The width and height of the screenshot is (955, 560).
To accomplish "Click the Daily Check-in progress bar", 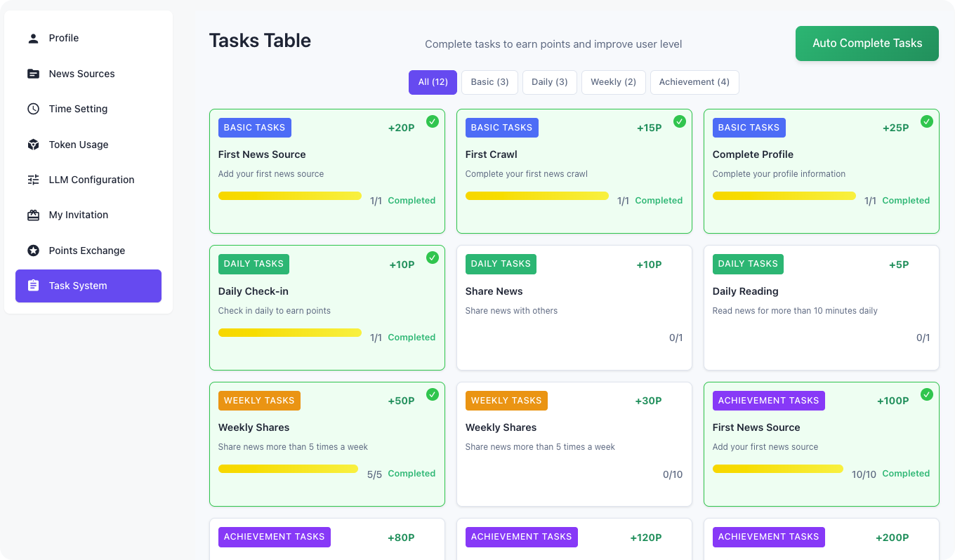I will click(x=290, y=333).
